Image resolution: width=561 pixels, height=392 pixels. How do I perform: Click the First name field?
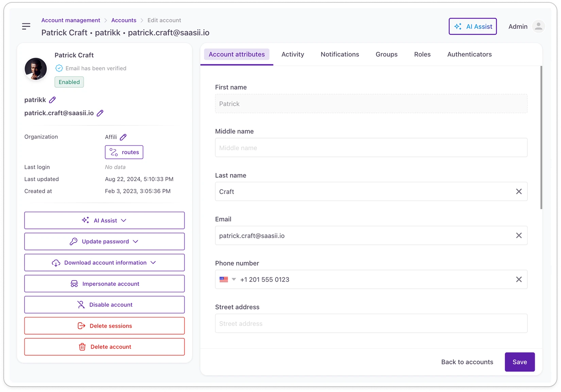371,104
